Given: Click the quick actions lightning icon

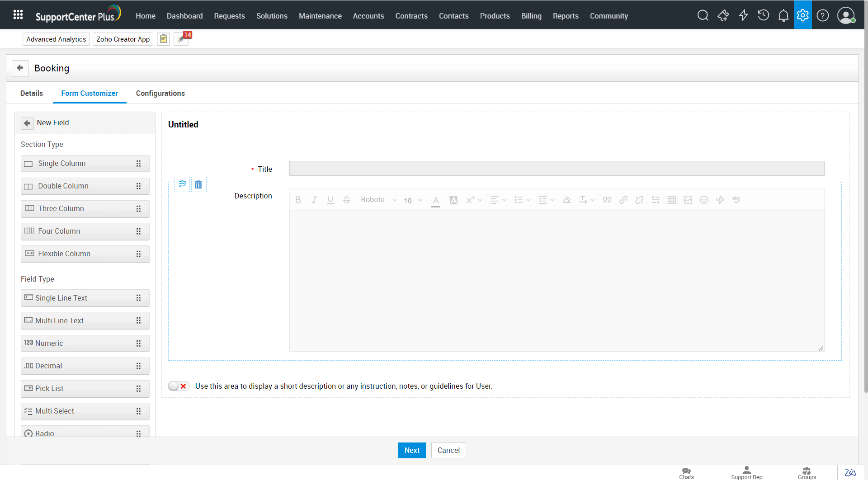Looking at the screenshot, I should 743,15.
